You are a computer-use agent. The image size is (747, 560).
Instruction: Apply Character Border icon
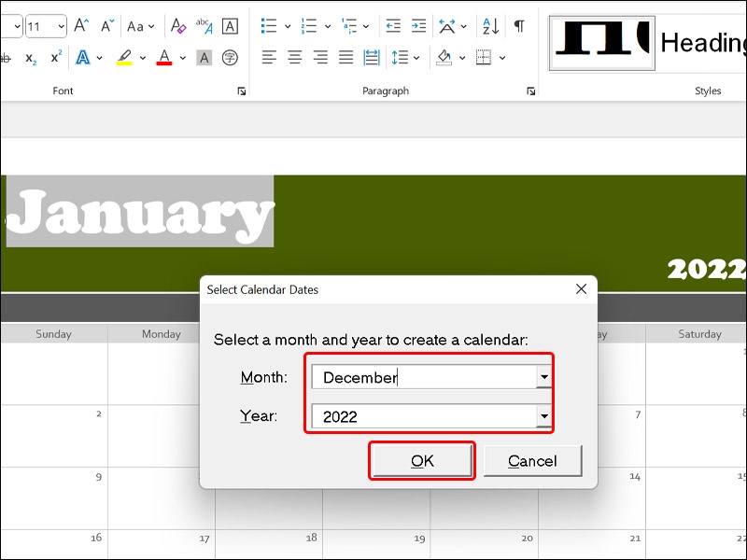(230, 26)
